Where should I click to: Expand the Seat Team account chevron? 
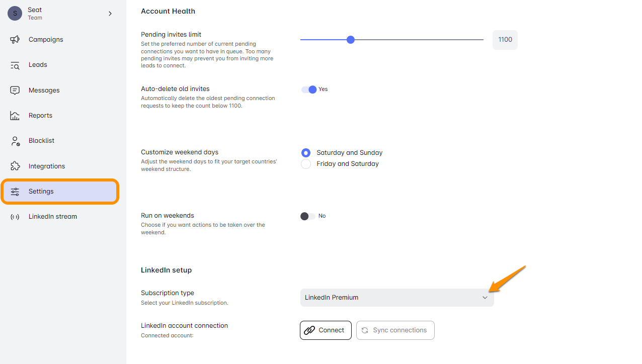[x=110, y=14]
